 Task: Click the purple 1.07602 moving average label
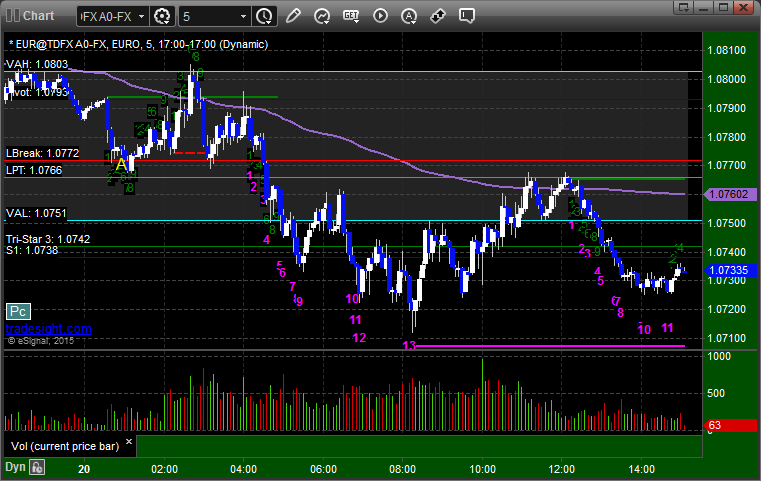coord(729,195)
